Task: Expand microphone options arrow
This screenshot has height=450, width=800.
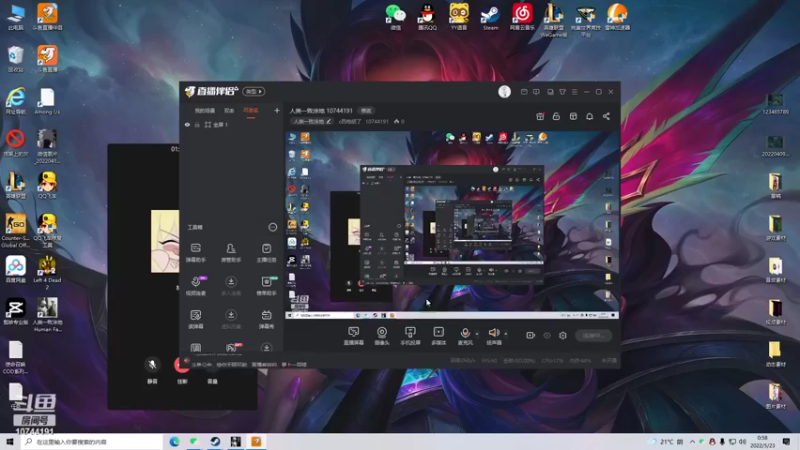Action: (477, 334)
